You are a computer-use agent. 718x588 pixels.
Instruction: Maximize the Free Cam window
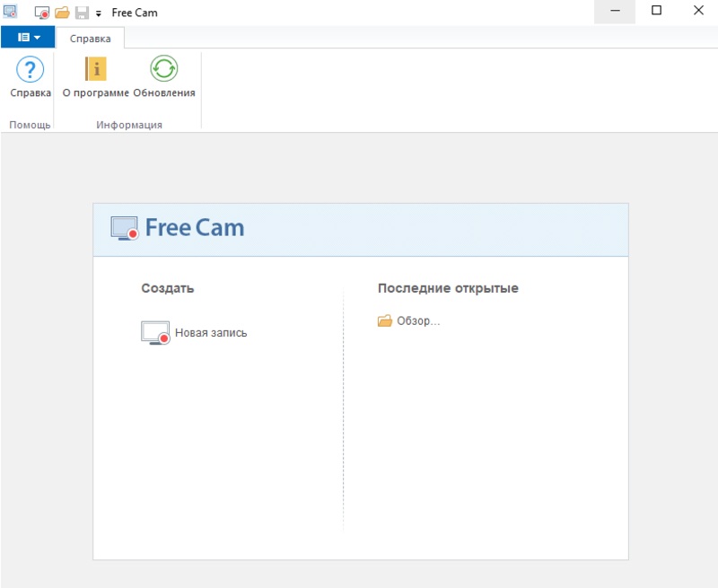coord(656,11)
